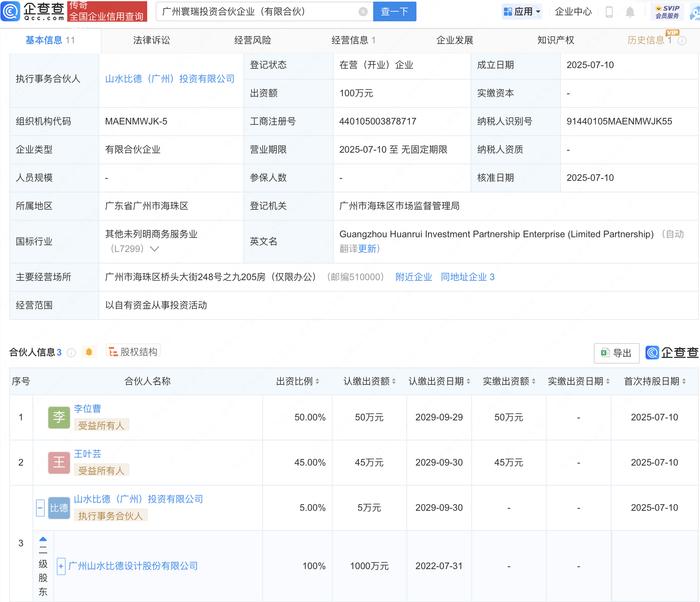The image size is (700, 602).
Task: Click 更新 link next to English name
Action: point(367,249)
